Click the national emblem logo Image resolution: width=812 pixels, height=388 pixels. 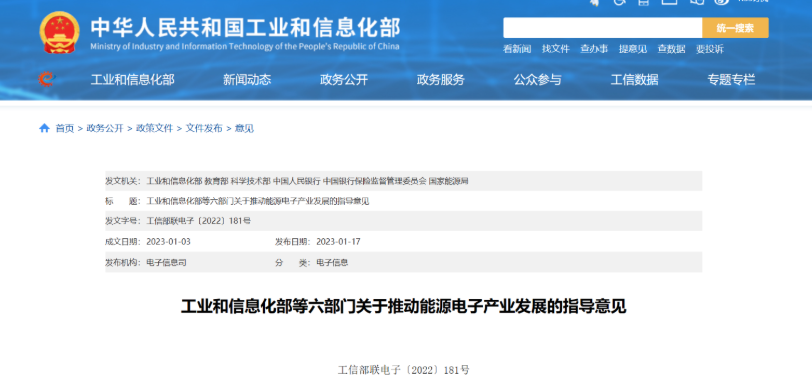coord(60,32)
